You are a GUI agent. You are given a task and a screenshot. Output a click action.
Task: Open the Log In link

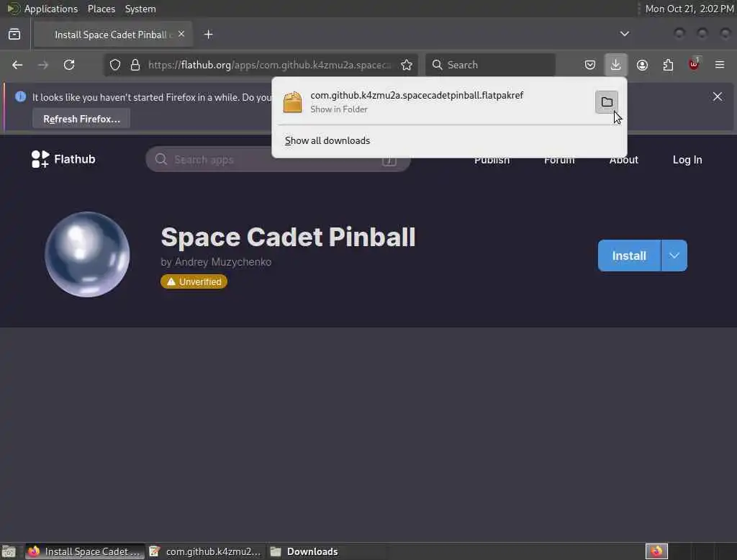(687, 160)
